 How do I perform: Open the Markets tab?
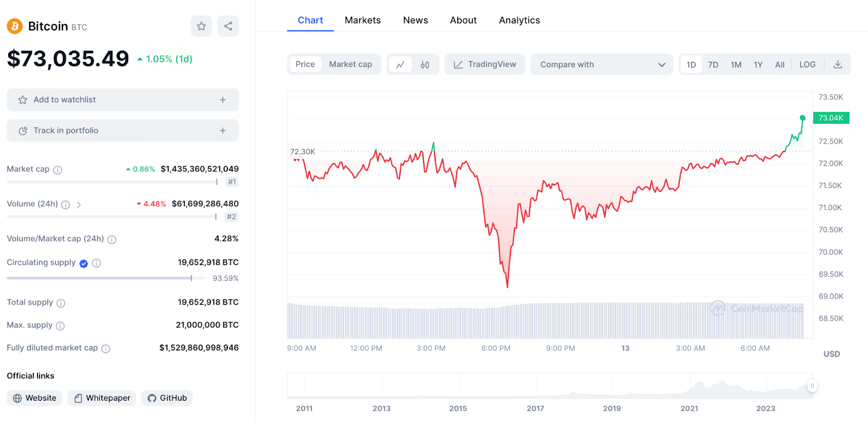pos(363,20)
